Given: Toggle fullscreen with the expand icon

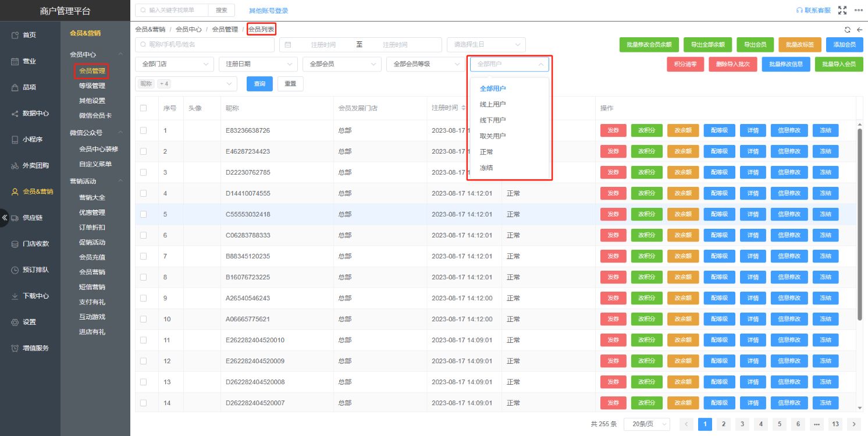Looking at the screenshot, I should click(842, 10).
